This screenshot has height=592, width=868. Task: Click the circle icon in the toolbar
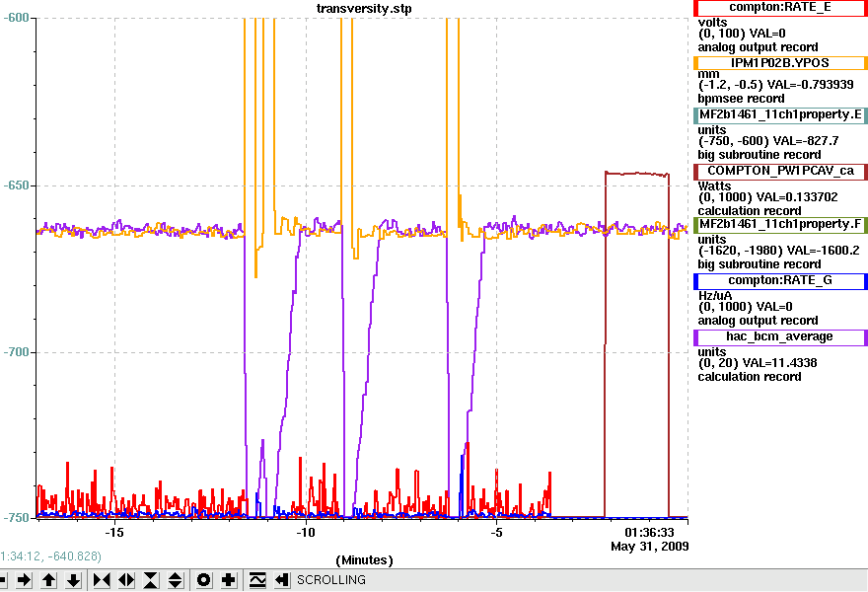click(x=204, y=580)
